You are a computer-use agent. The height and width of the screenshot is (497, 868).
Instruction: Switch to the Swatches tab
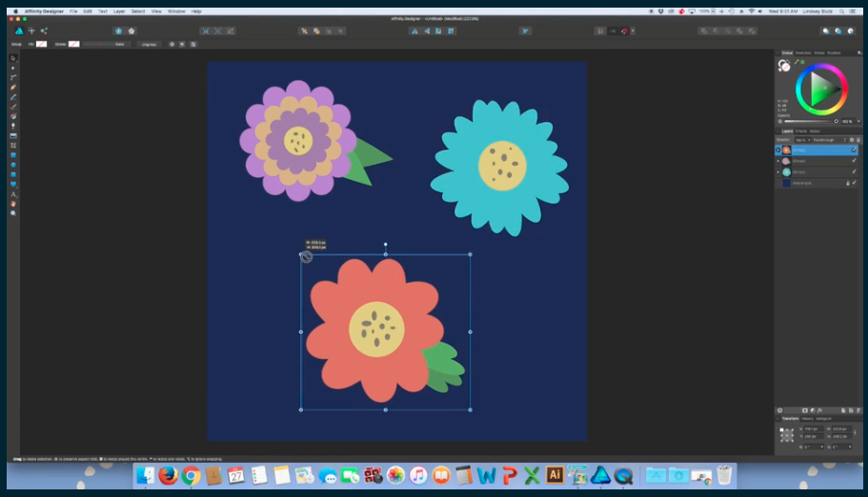click(803, 52)
